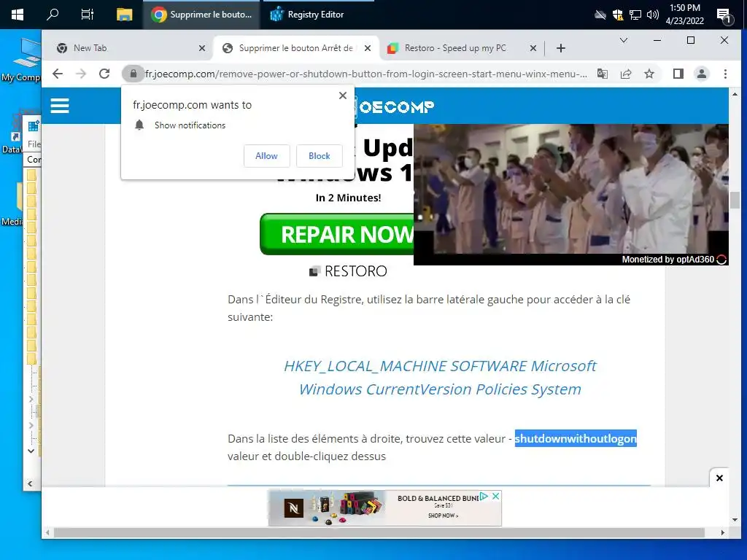Open the Windows Start menu
This screenshot has width=747, height=560.
(18, 15)
